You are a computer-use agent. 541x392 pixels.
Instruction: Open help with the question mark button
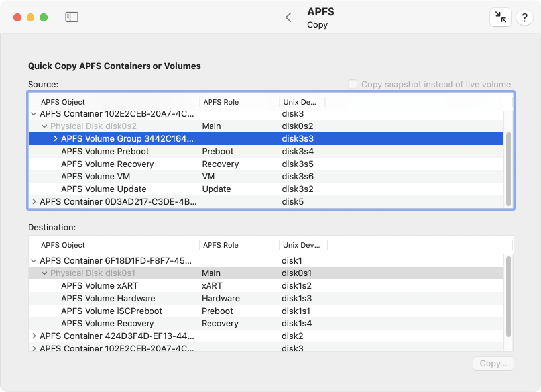[524, 17]
